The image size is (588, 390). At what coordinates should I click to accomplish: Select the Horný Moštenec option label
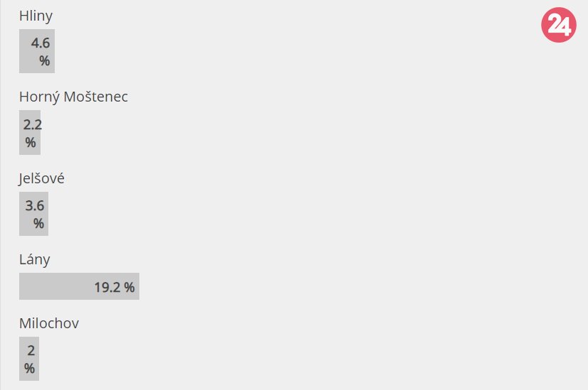point(73,97)
